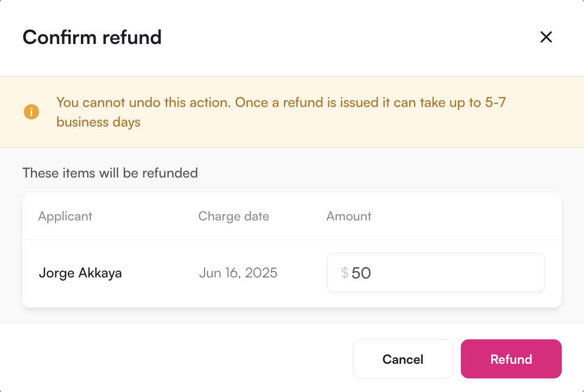
Task: Select the Charge date column header
Action: point(233,216)
